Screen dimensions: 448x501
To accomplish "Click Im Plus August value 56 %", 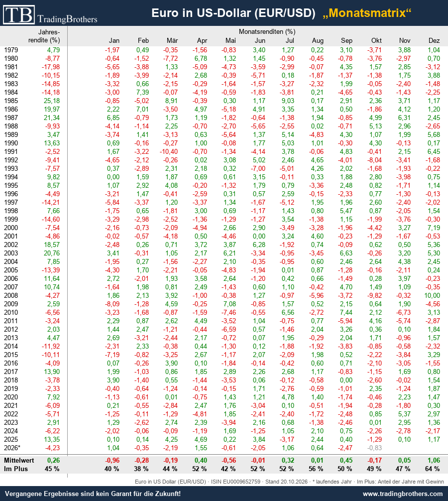I will coord(316,469).
